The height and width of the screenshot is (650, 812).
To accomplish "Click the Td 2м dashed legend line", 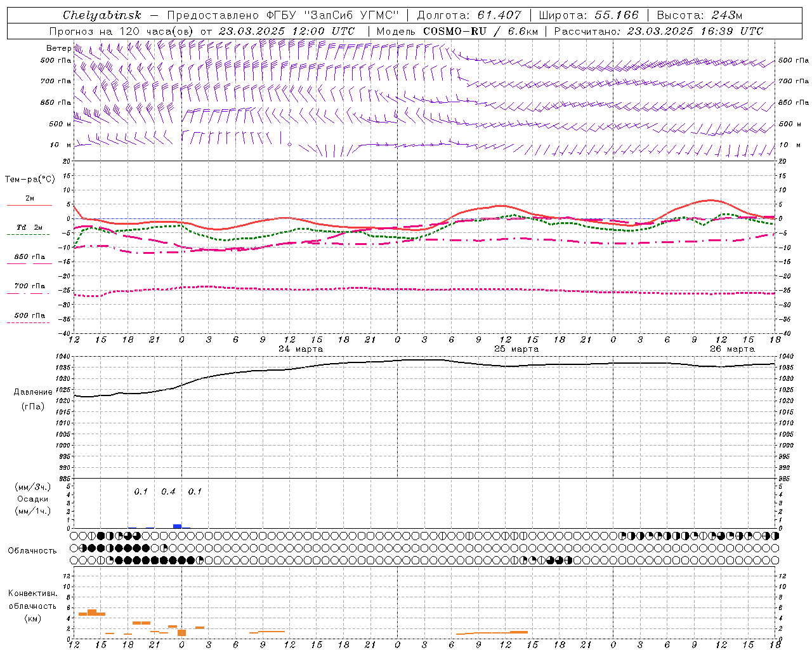I will (28, 234).
